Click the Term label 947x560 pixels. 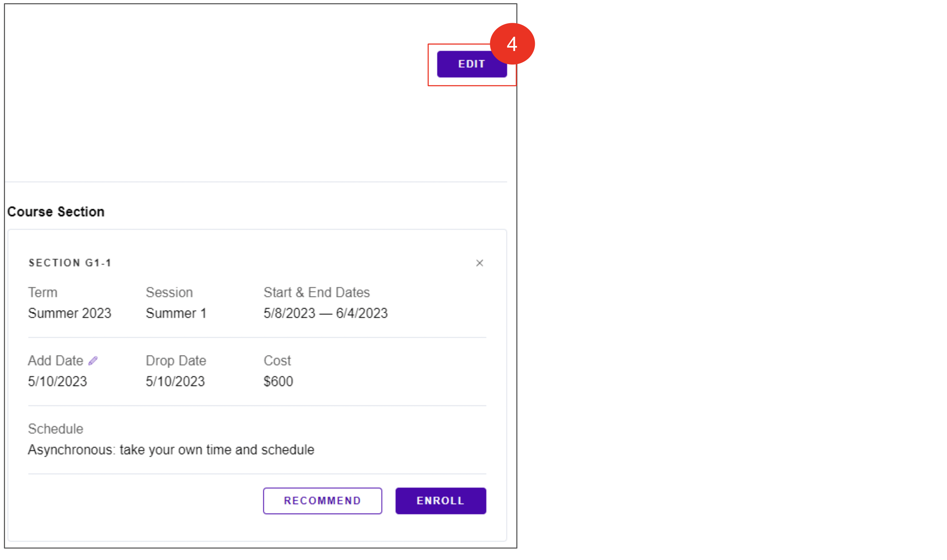coord(43,292)
